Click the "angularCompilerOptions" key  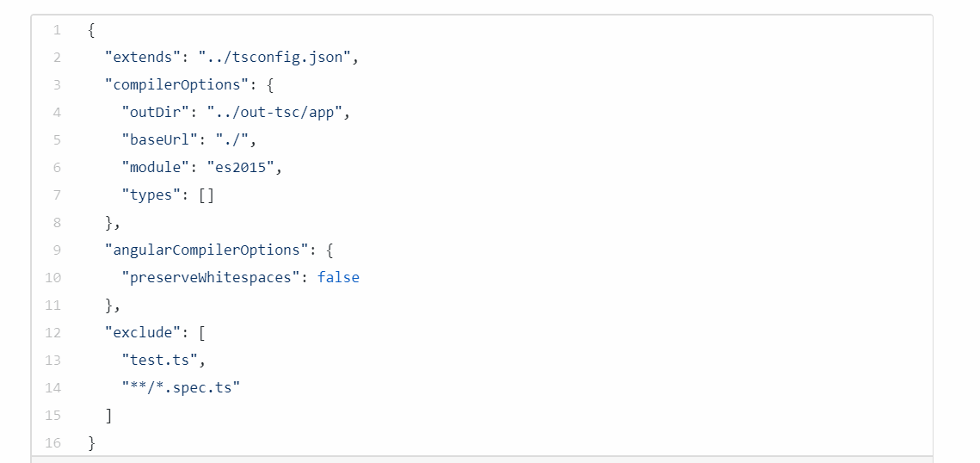pos(202,250)
